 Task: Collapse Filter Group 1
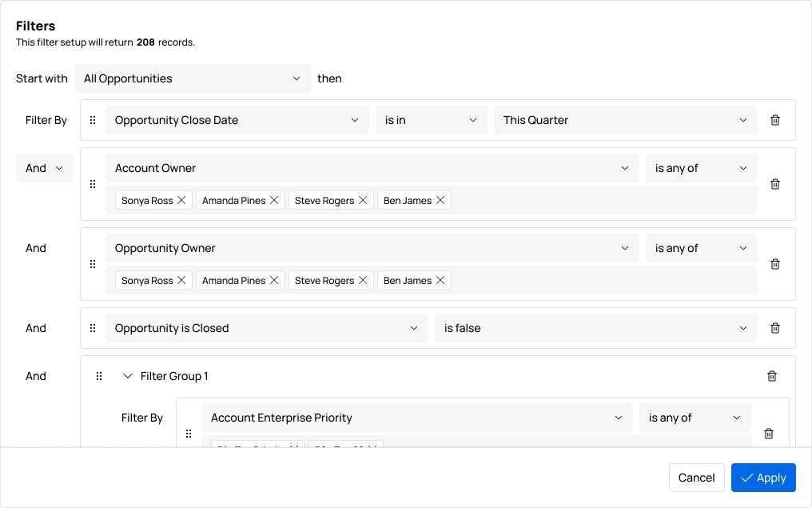(x=127, y=376)
